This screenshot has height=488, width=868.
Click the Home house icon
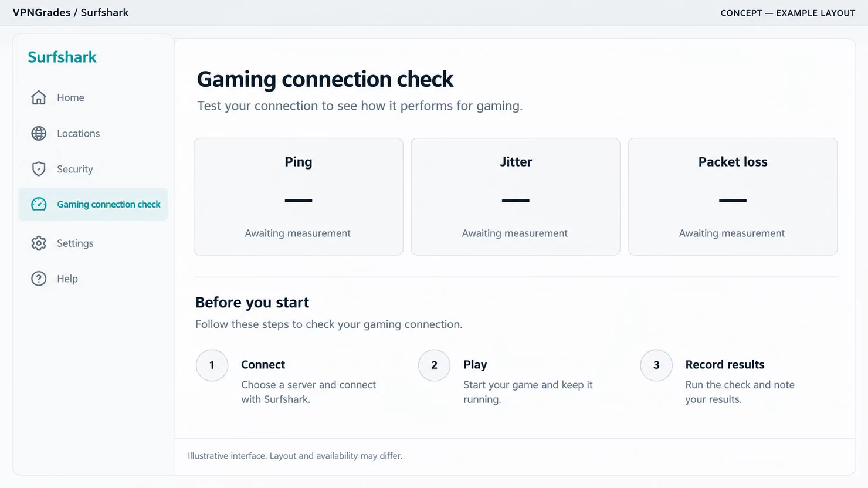click(39, 97)
